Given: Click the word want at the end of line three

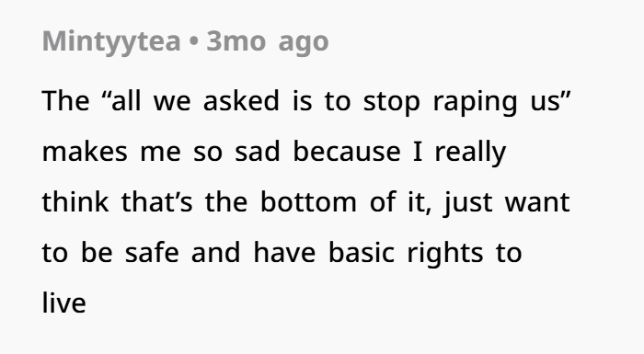Looking at the screenshot, I should click(537, 203).
